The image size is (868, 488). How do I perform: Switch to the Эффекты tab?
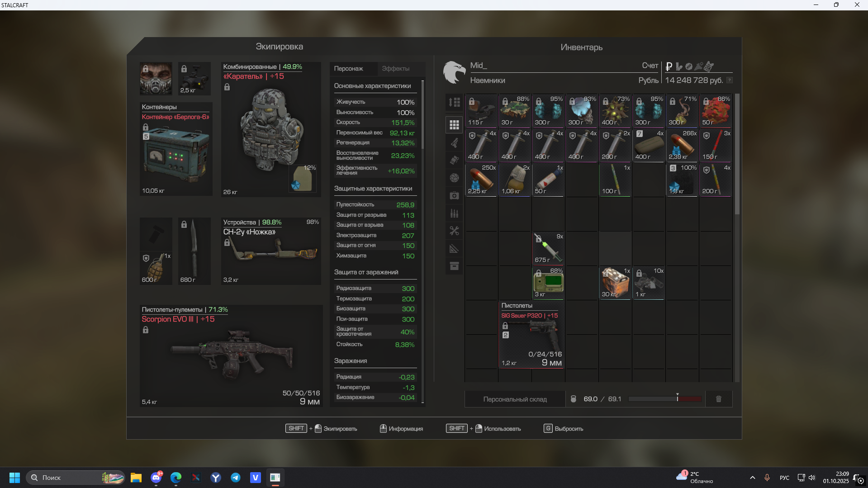(395, 69)
